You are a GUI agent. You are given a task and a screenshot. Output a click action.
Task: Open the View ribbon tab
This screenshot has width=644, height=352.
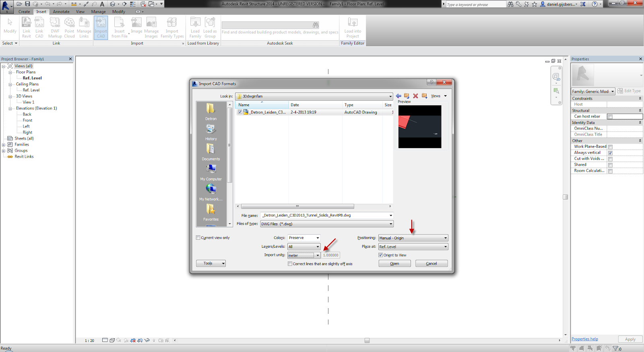pyautogui.click(x=80, y=12)
